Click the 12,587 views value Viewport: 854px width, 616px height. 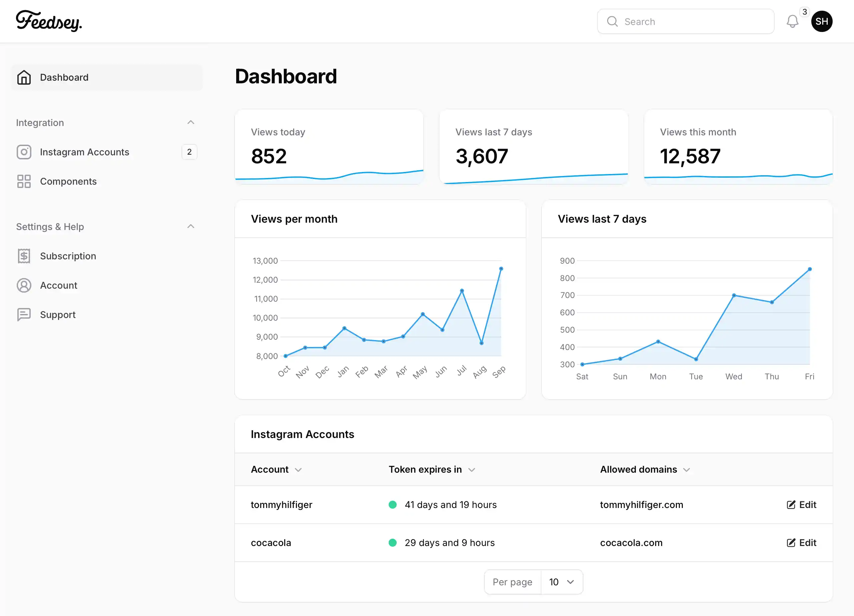coord(690,156)
